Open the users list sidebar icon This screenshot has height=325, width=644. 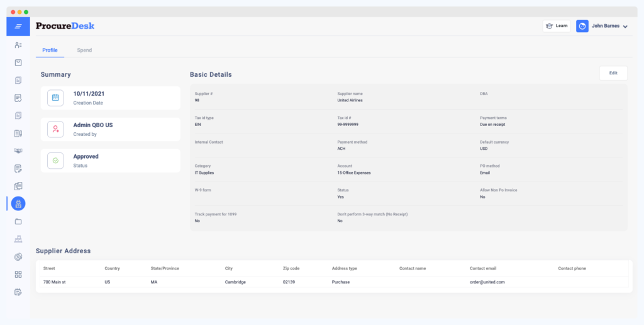coord(18,45)
